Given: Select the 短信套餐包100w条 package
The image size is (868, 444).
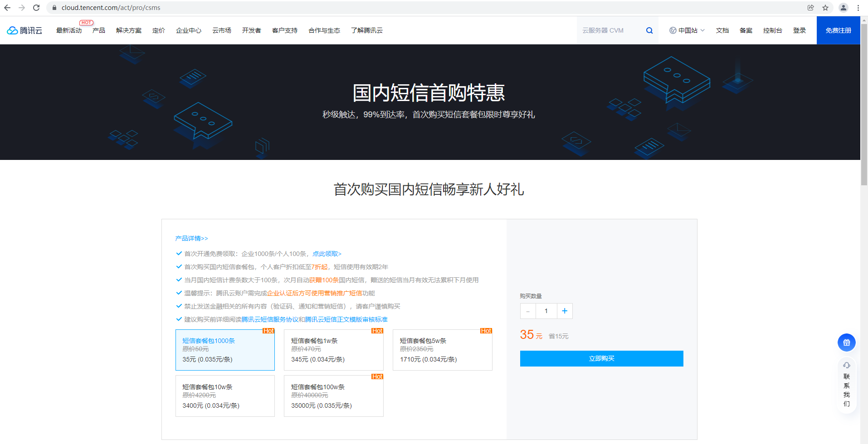Looking at the screenshot, I should coord(334,396).
